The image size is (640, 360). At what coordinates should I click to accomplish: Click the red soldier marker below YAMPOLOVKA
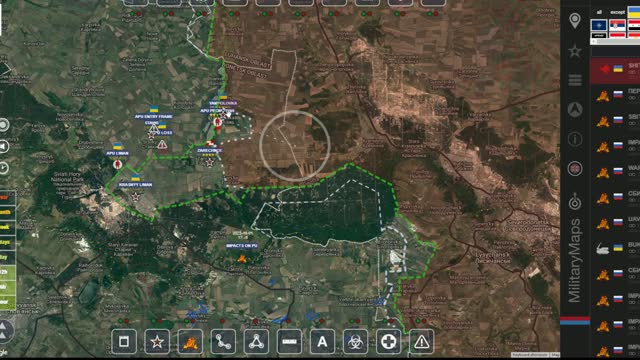[x=218, y=122]
